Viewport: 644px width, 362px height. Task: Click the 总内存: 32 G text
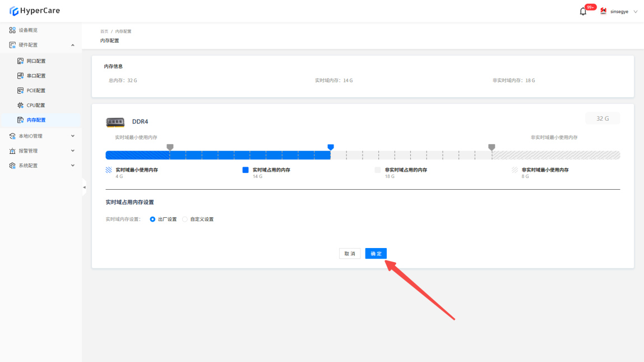[x=123, y=81]
